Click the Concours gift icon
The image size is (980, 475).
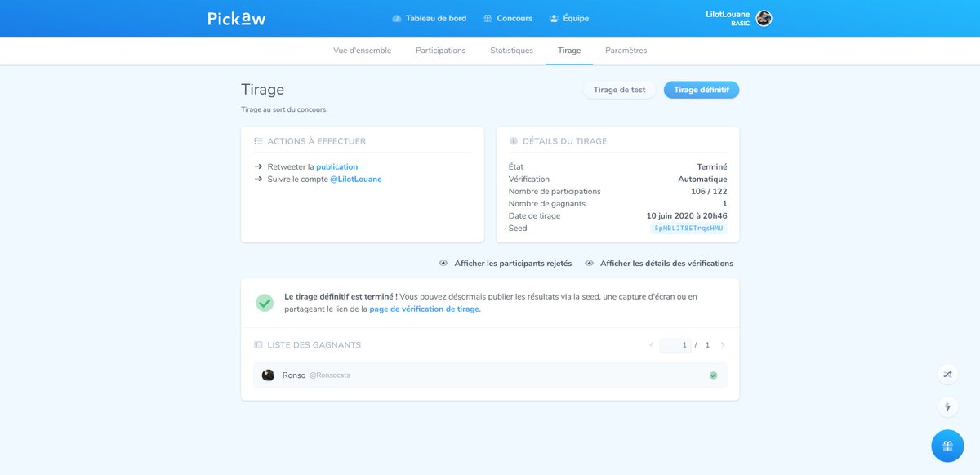488,18
